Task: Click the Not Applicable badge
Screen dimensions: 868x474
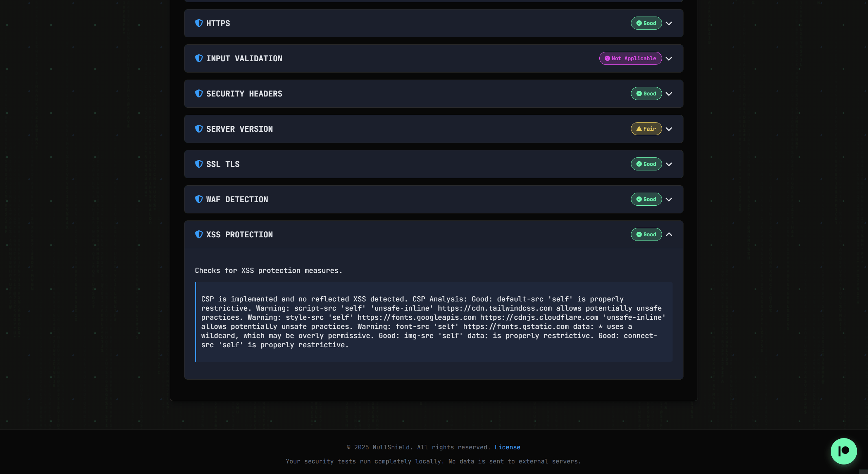Action: tap(630, 58)
